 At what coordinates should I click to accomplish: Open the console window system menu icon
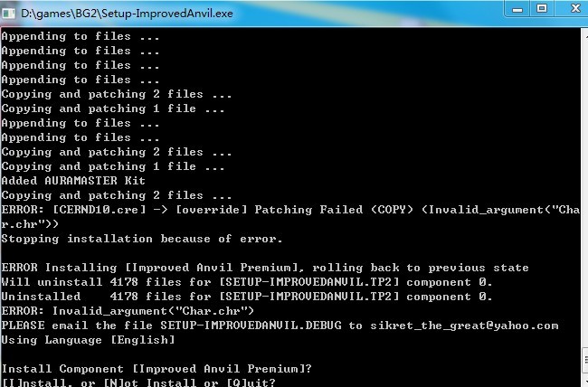(x=10, y=12)
